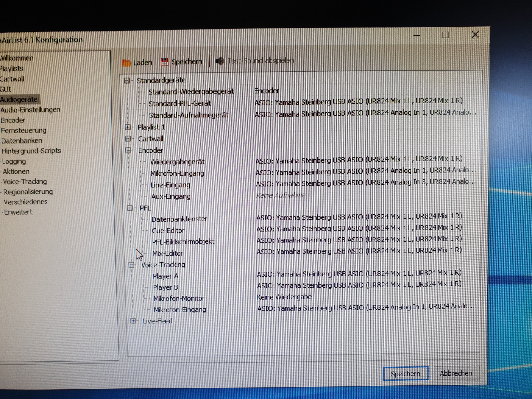The width and height of the screenshot is (532, 399).
Task: Click the Keine Wiedergabe value
Action: tap(284, 297)
